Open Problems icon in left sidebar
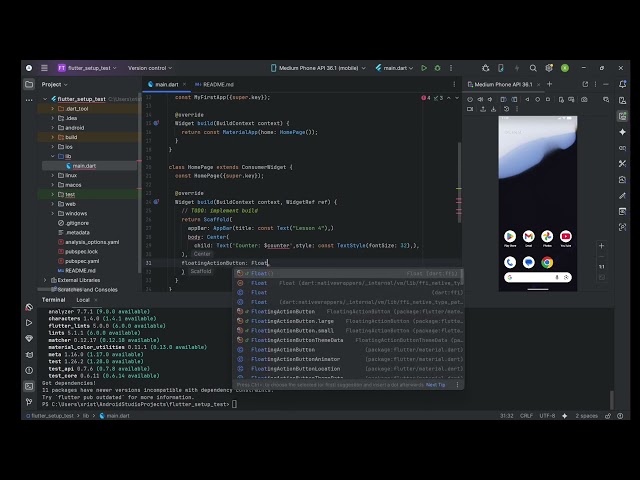This screenshot has width=640, height=480. [29, 370]
